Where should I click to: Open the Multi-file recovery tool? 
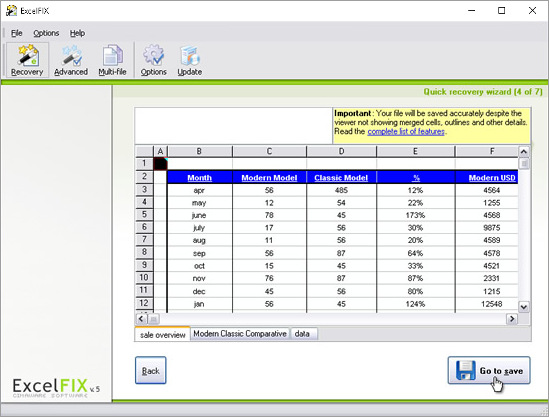[x=112, y=60]
